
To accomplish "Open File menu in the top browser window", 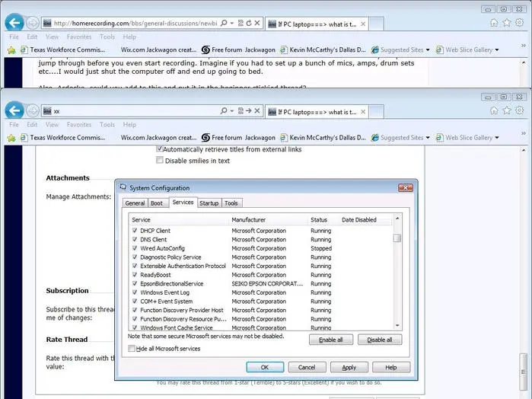I will (14, 37).
